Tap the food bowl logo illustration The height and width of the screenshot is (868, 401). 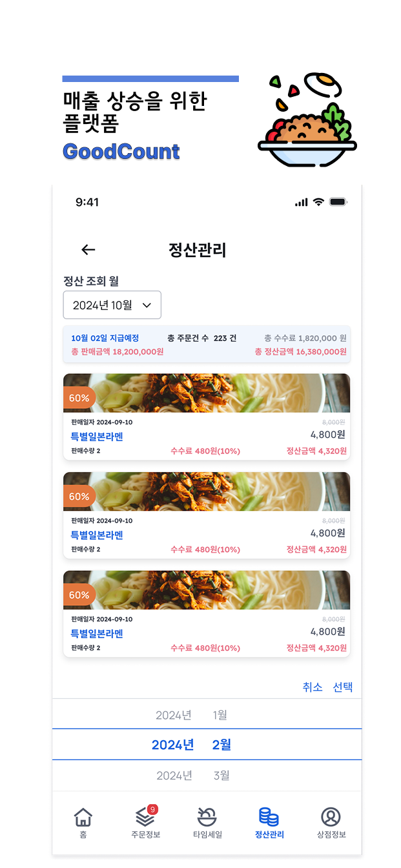[x=307, y=121]
